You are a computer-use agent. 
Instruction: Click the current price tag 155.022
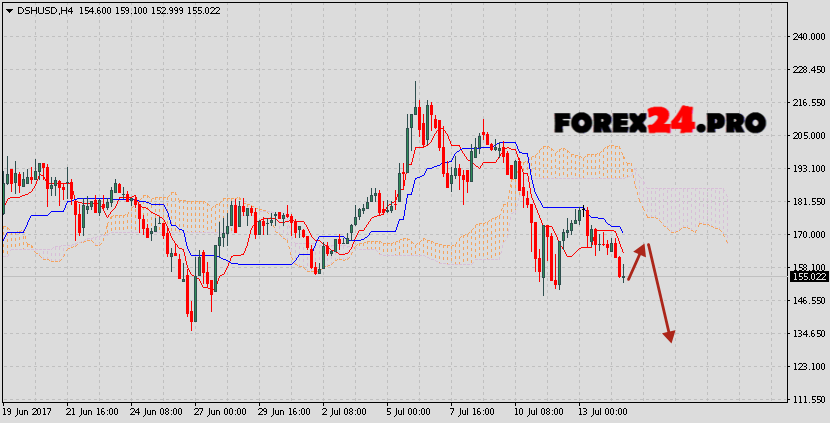[808, 277]
